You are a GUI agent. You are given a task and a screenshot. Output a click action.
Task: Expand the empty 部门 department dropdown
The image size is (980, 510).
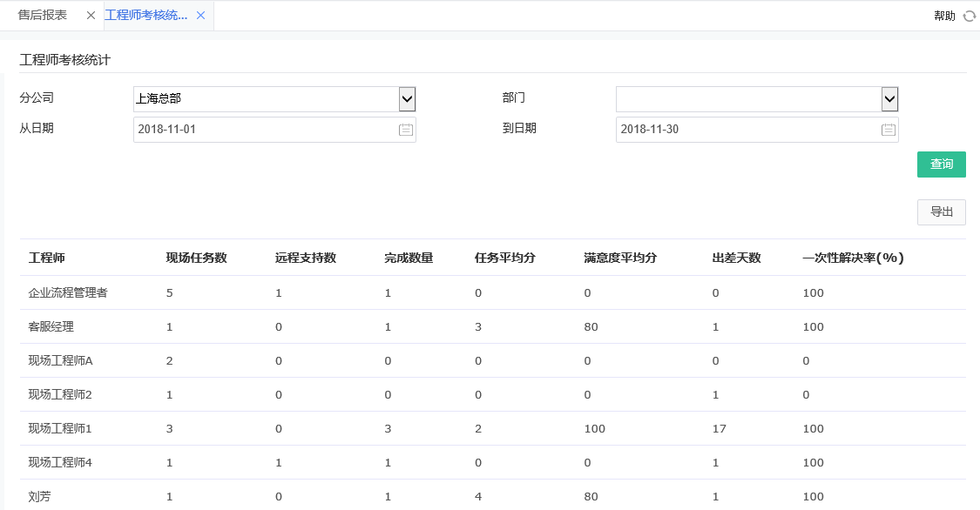click(x=889, y=98)
